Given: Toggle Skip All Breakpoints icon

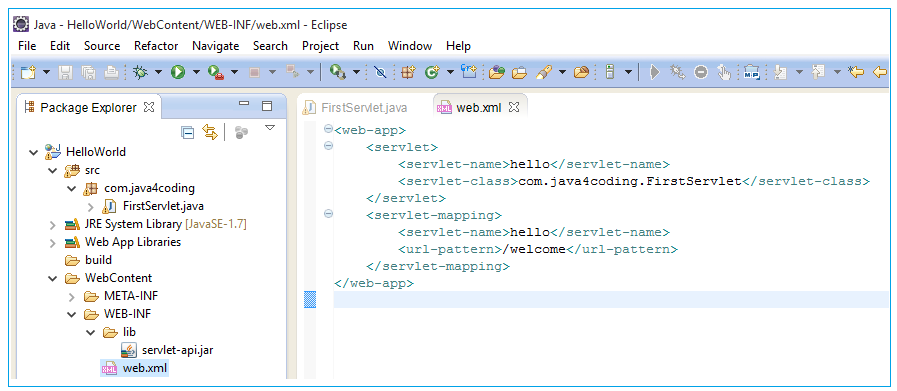Looking at the screenshot, I should tap(380, 72).
